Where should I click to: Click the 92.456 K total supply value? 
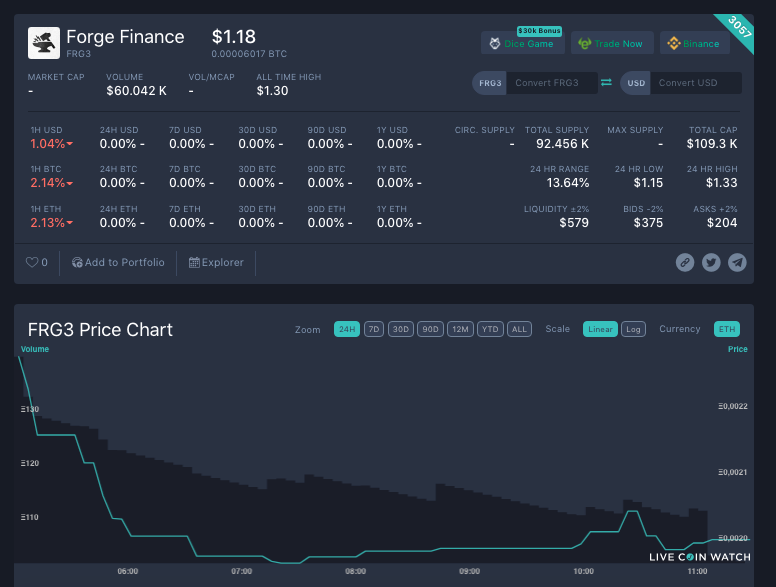[562, 144]
